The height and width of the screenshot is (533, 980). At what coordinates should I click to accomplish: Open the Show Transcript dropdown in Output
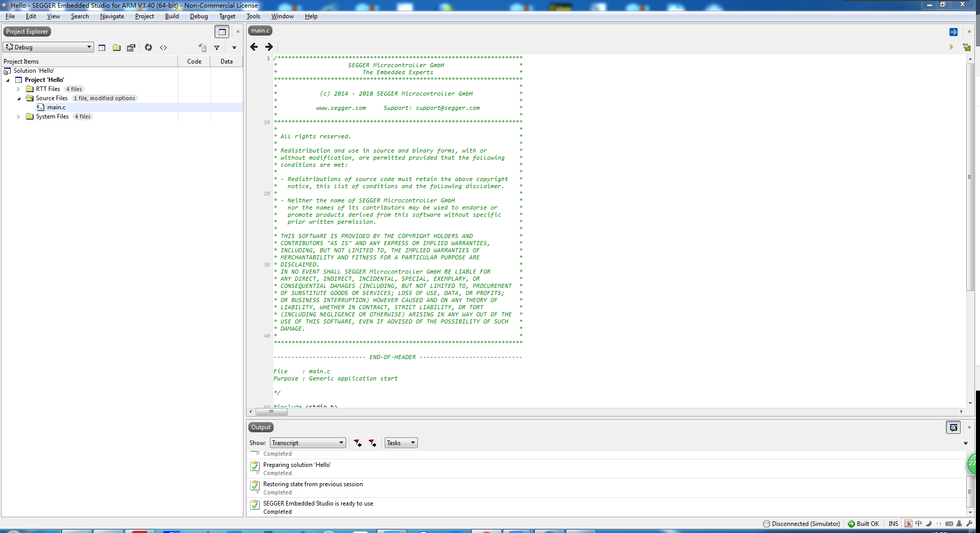(x=308, y=443)
